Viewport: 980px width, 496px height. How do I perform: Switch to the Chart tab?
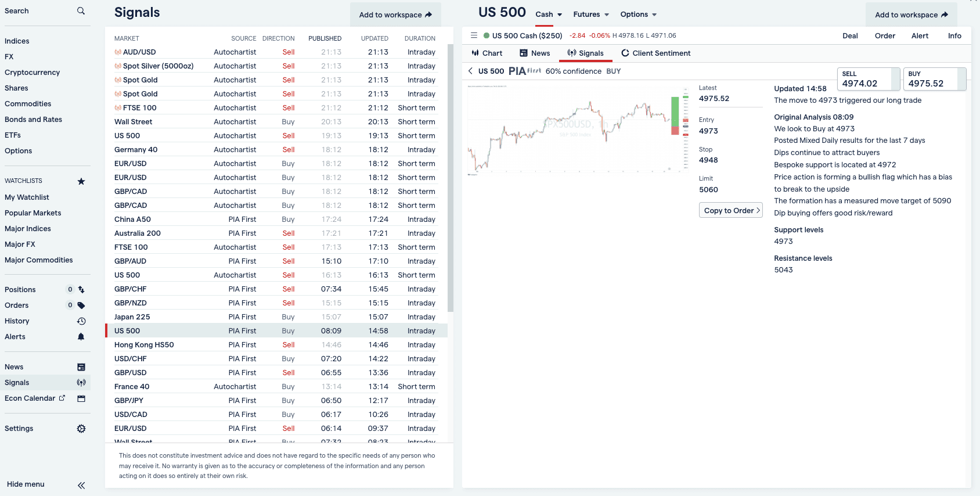pos(487,53)
